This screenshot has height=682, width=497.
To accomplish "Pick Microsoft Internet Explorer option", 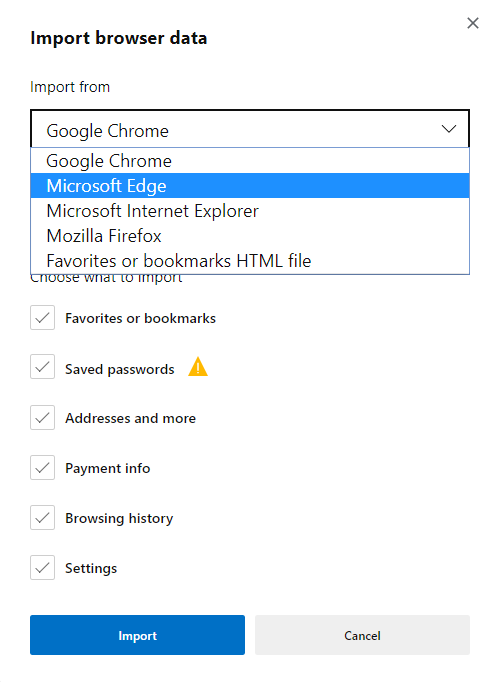I will click(250, 211).
